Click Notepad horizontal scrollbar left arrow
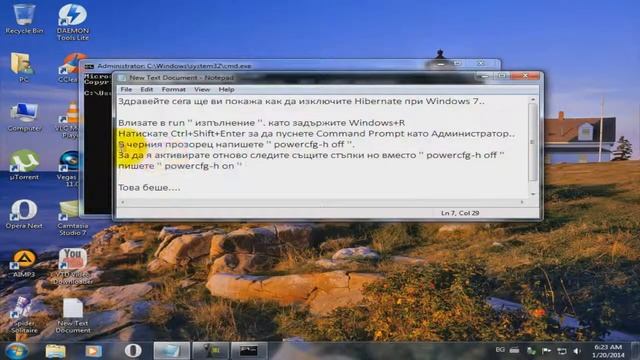This screenshot has height=360, width=640. pyautogui.click(x=122, y=202)
